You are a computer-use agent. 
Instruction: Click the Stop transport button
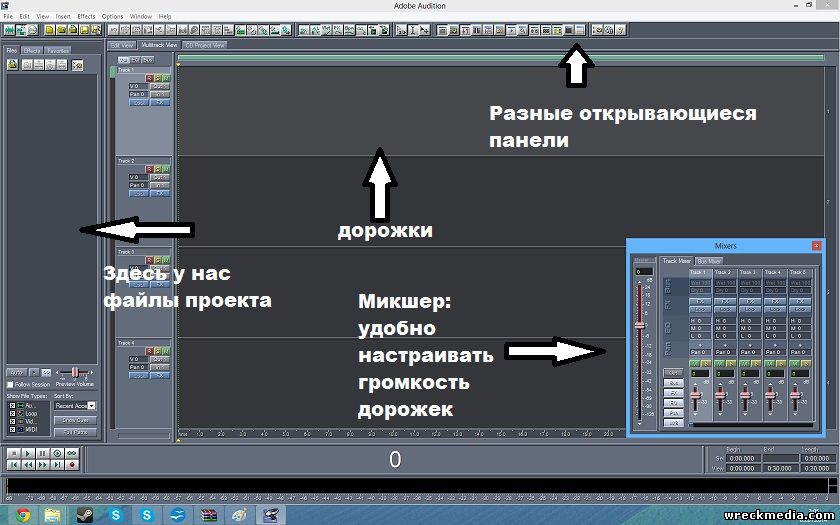[14, 454]
